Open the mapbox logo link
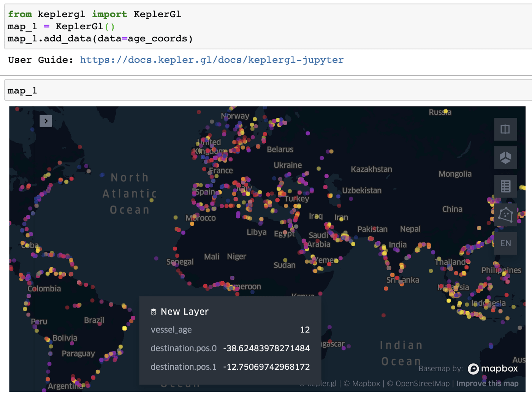Image resolution: width=532 pixels, height=399 pixels. click(x=492, y=369)
